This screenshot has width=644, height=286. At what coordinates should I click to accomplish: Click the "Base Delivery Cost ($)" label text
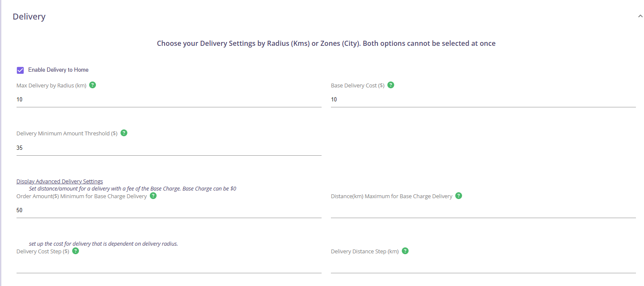[x=357, y=86]
